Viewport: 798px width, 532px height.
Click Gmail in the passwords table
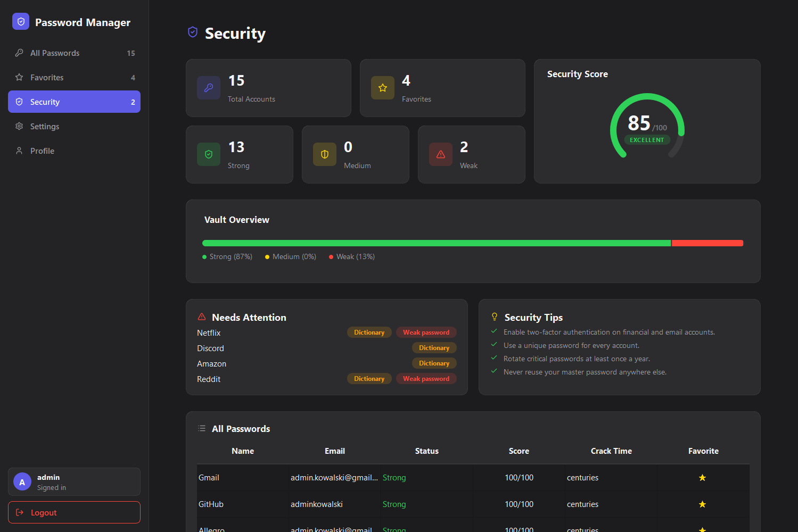click(209, 478)
